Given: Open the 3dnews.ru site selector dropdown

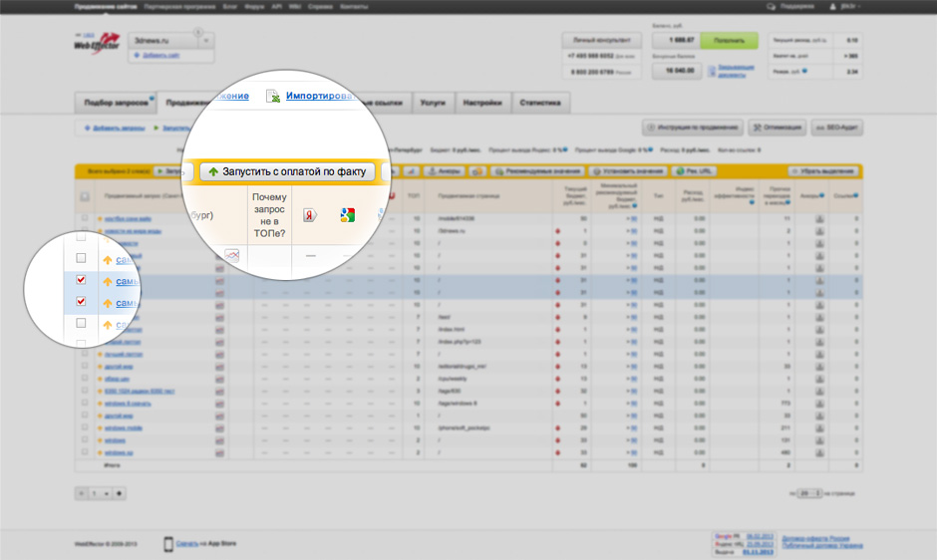Looking at the screenshot, I should point(206,41).
